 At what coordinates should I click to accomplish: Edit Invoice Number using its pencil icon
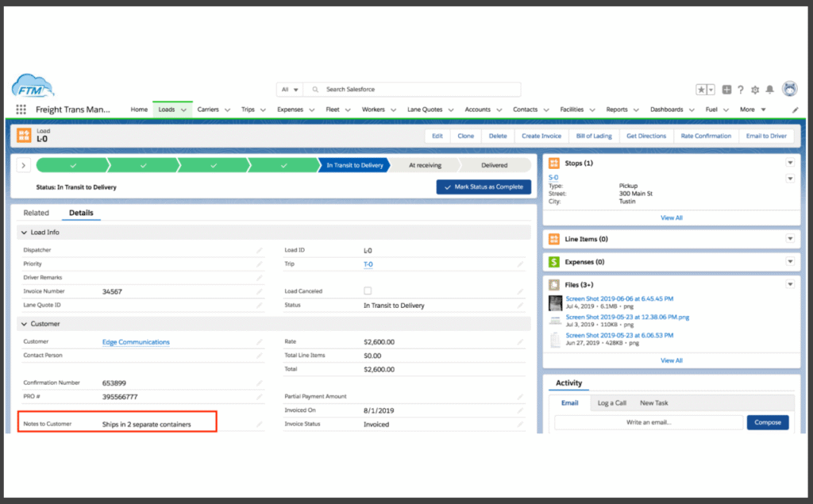(x=260, y=292)
